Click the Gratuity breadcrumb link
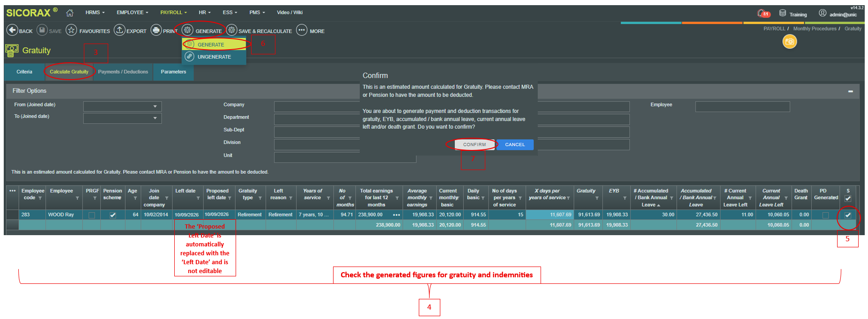 tap(853, 29)
